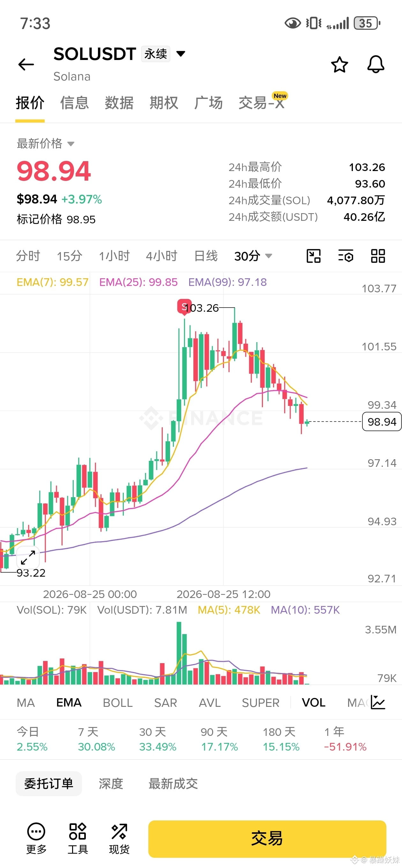Viewport: 402px width, 868px height.
Task: Tap the Spot (现货) icon
Action: point(119,838)
